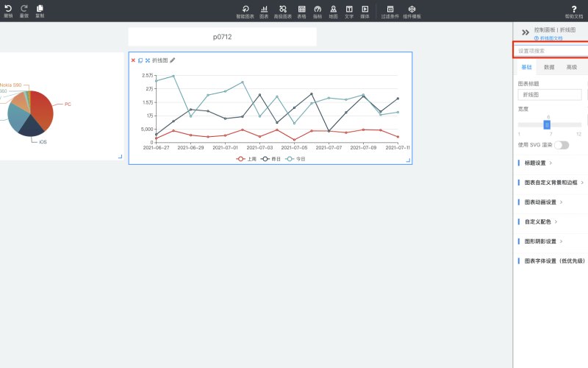Open the 智能图表 smart chart tool
Screen dimensions: 588x368
tap(245, 12)
